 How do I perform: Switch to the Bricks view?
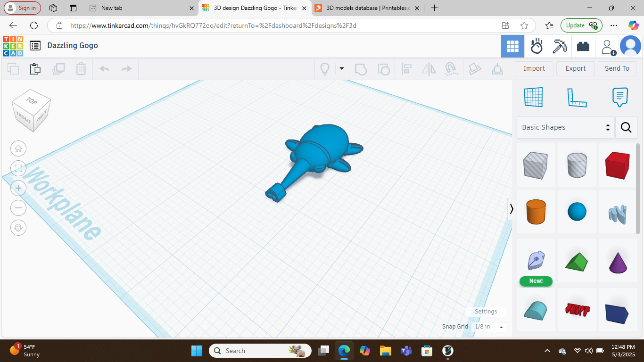(583, 46)
